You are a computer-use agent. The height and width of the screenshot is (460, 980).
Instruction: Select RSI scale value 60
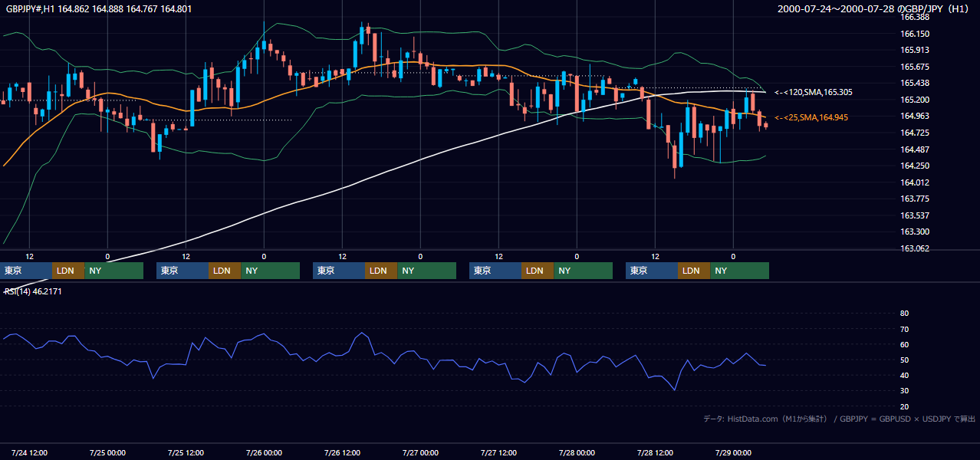904,344
